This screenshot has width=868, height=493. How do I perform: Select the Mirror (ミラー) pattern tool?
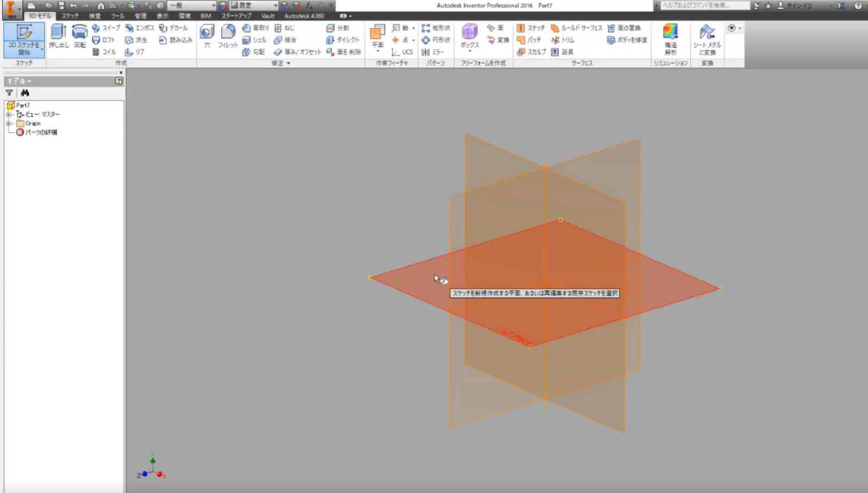click(433, 52)
